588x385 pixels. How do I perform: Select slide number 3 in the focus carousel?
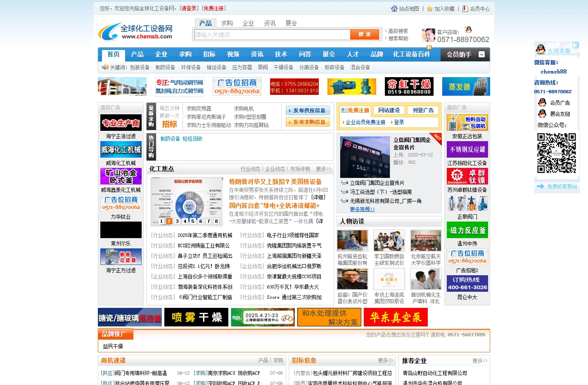pos(177,221)
